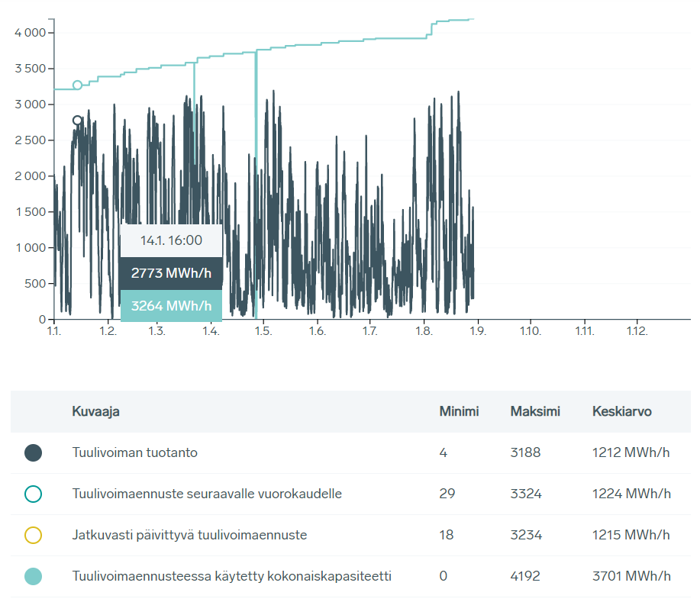Screen dimensions: 700x602
Task: Click the 1.5. tick on the x-axis
Action: [x=263, y=331]
